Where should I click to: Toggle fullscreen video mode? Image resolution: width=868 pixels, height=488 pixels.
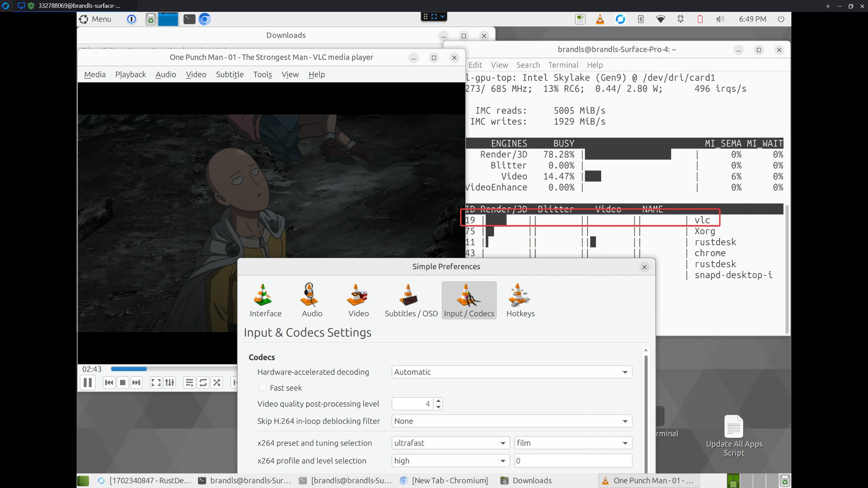(x=156, y=383)
